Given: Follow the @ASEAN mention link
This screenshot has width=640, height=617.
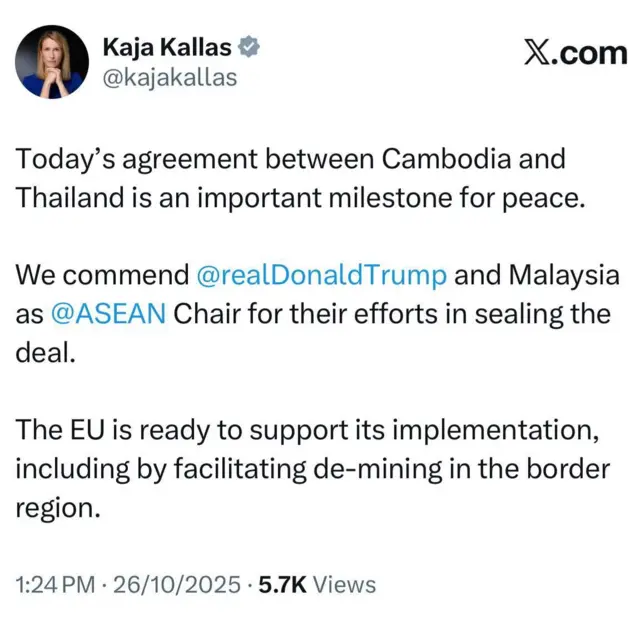Looking at the screenshot, I should [108, 314].
